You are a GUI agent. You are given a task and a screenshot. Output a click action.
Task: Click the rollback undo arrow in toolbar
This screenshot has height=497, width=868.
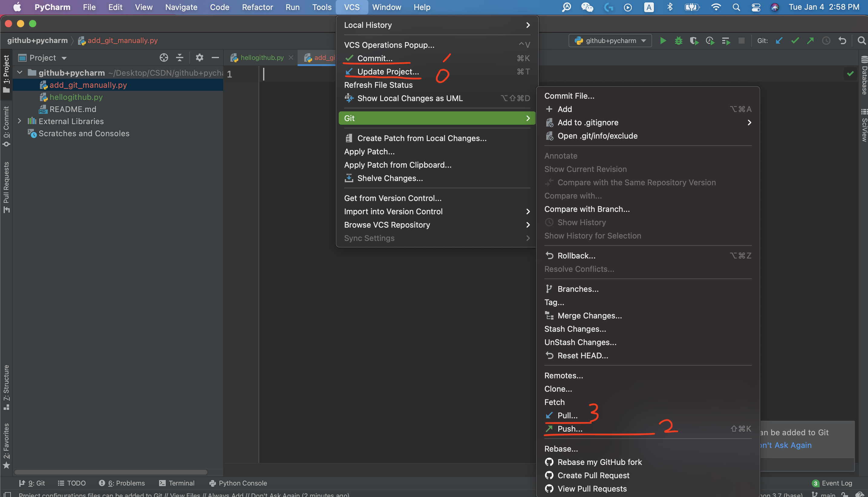point(842,41)
